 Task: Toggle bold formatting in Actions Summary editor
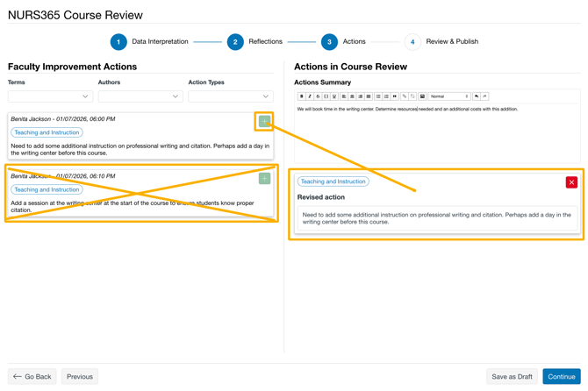[302, 96]
